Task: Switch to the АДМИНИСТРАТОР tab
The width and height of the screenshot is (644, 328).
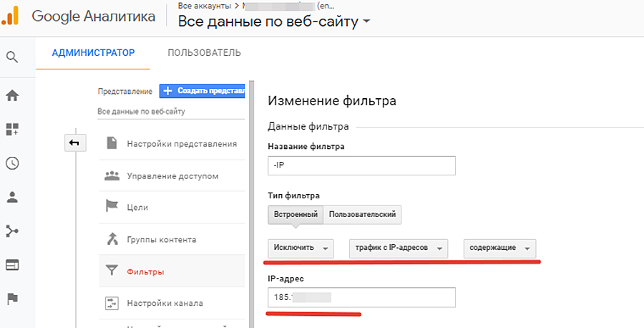Action: (x=93, y=53)
